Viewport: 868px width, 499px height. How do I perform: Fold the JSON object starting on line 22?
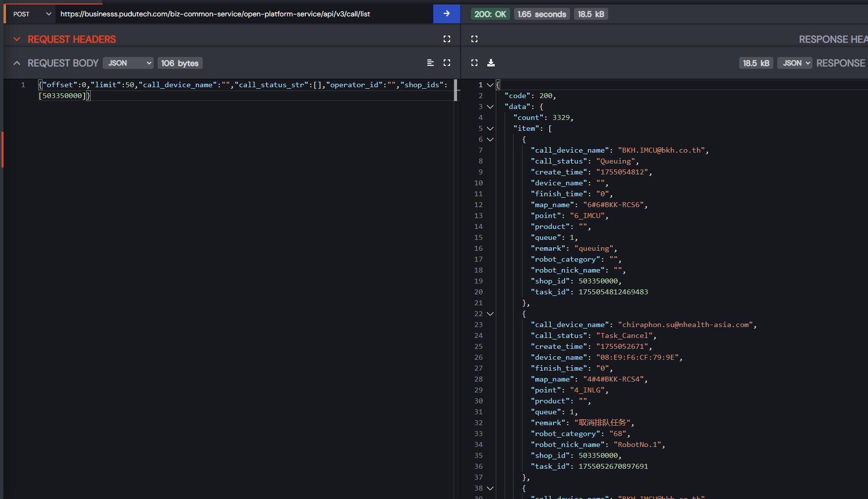click(x=490, y=314)
